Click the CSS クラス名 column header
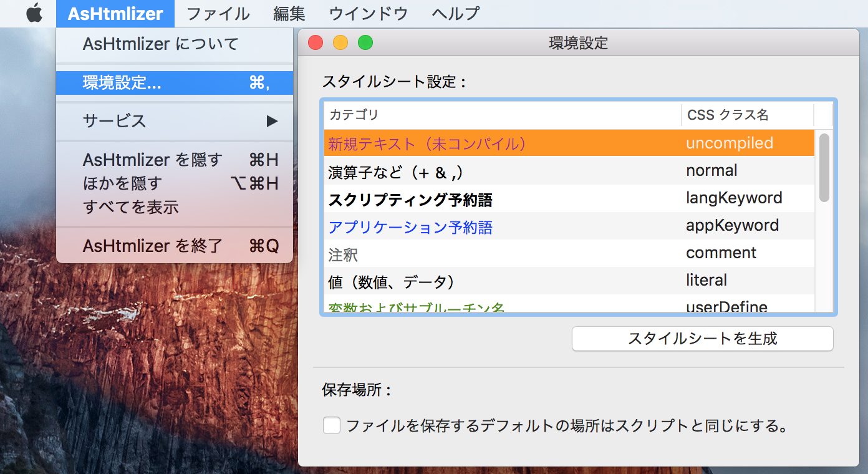This screenshot has width=868, height=474. 747,115
